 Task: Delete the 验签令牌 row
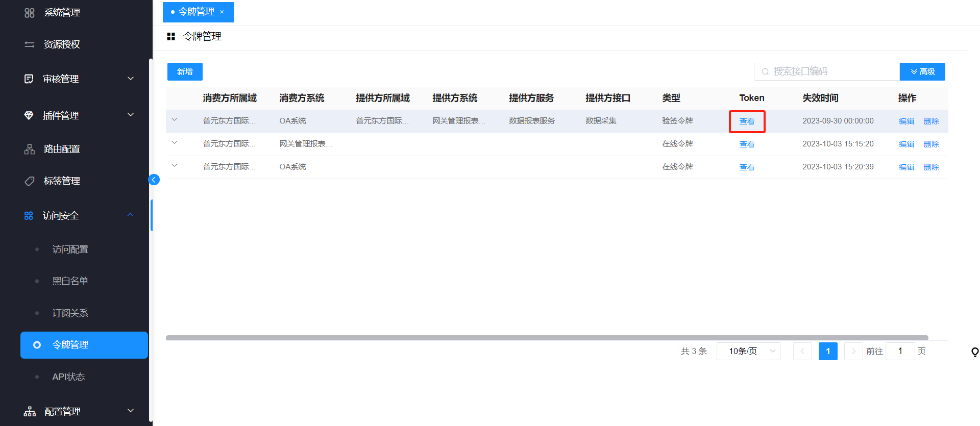pos(932,121)
